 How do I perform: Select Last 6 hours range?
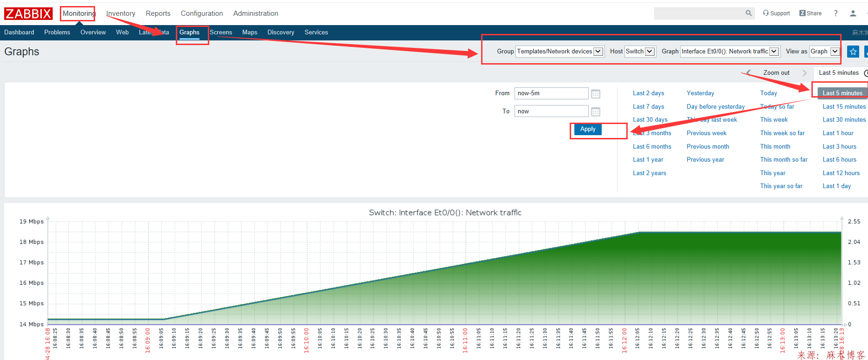pyautogui.click(x=839, y=160)
